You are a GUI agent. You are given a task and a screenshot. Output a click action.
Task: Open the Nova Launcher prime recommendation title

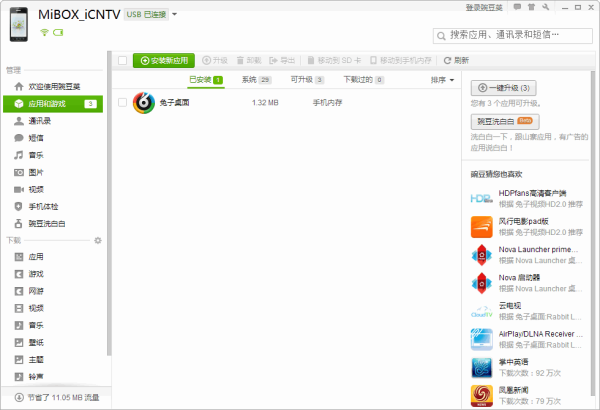click(x=538, y=250)
